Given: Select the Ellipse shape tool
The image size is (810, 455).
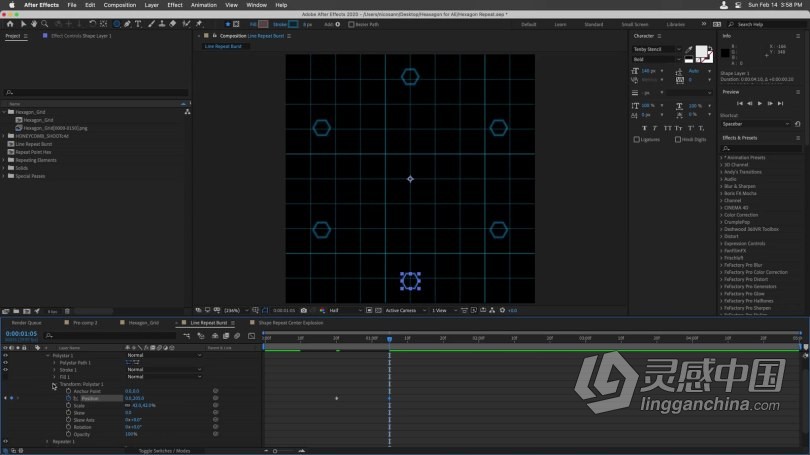Looking at the screenshot, I should click(117, 24).
